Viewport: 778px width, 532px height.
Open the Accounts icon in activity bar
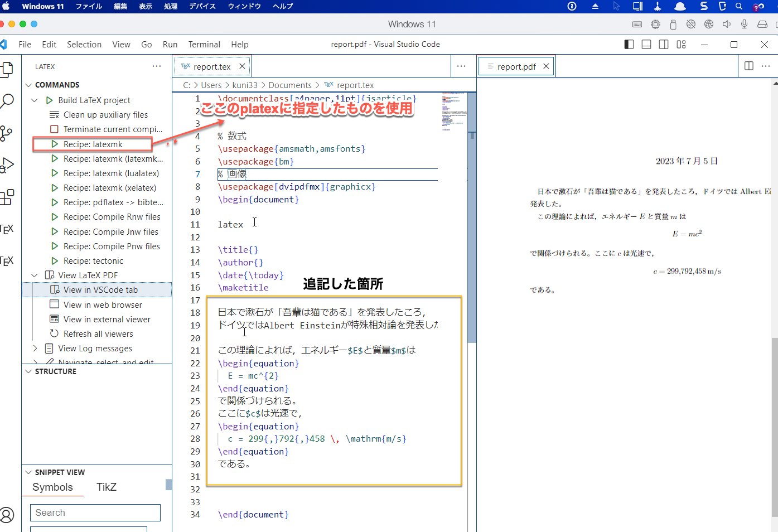[x=7, y=515]
